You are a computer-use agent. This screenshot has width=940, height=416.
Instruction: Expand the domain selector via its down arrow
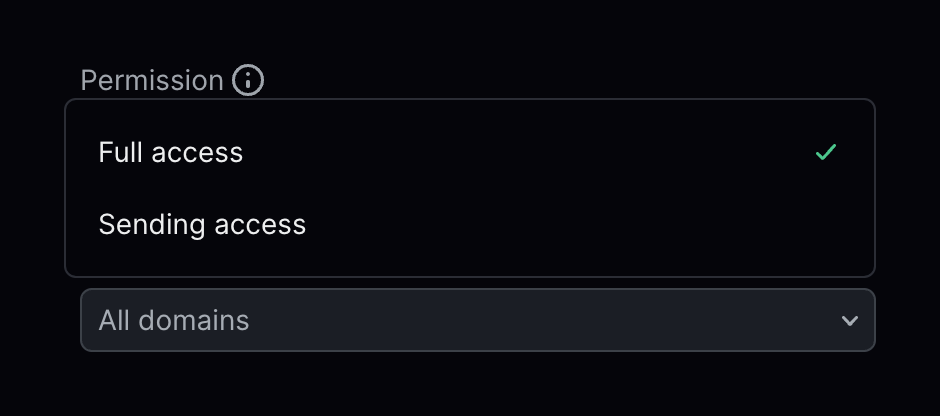[849, 321]
